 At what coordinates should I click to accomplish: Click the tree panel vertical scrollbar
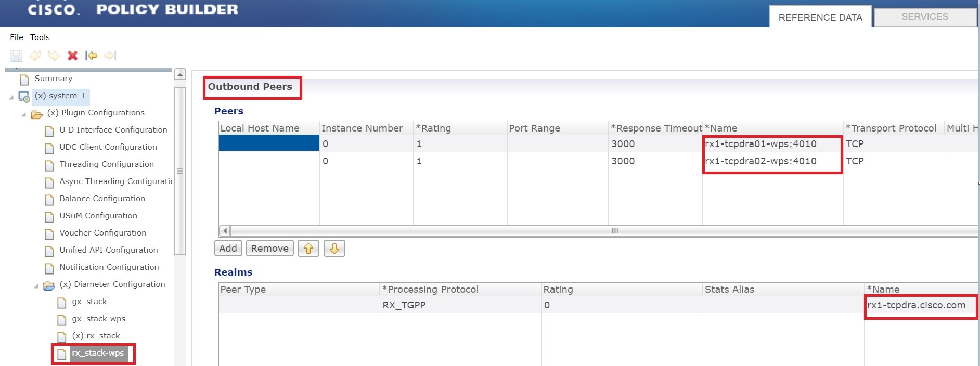click(180, 171)
